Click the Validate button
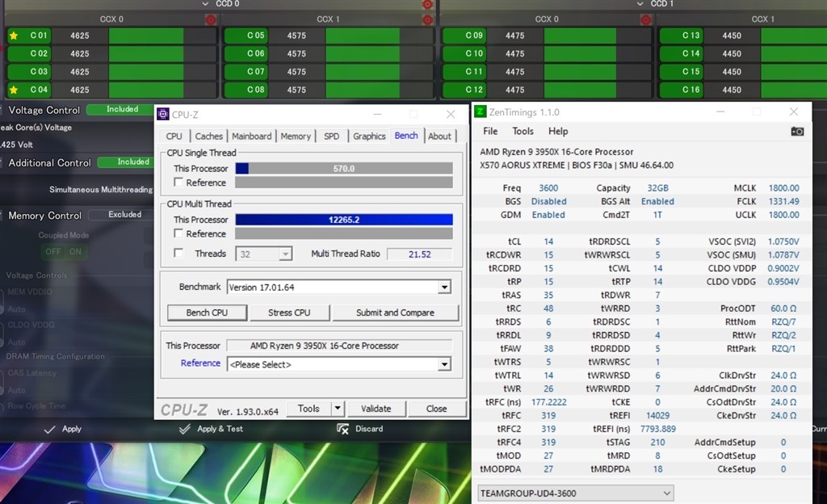Screen dimensions: 827x504 [x=376, y=409]
